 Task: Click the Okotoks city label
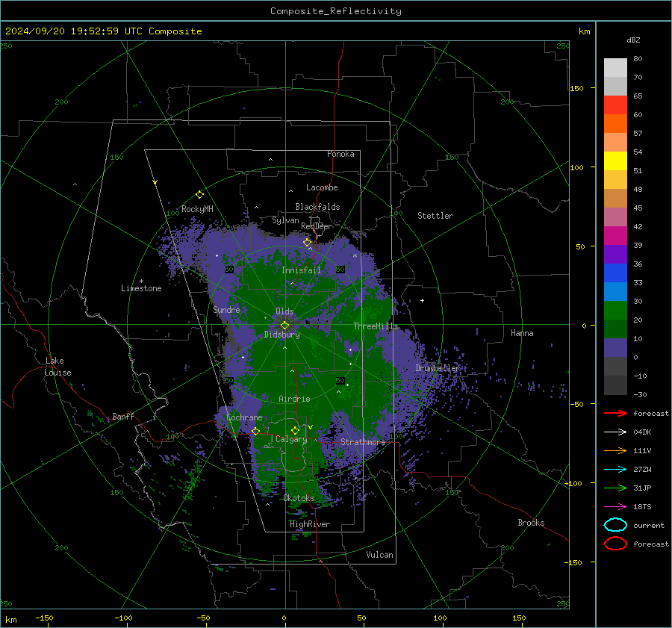click(x=299, y=498)
